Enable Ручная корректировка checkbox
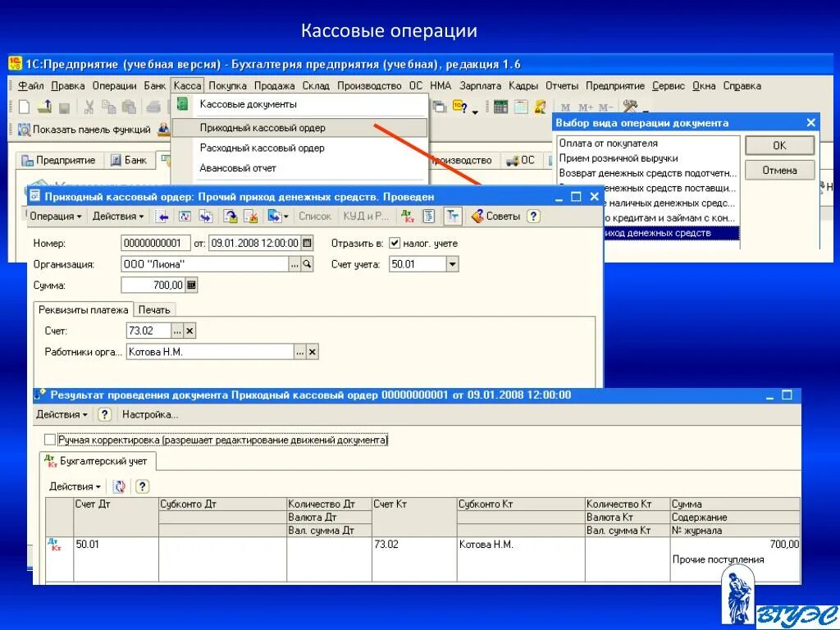 (50, 440)
